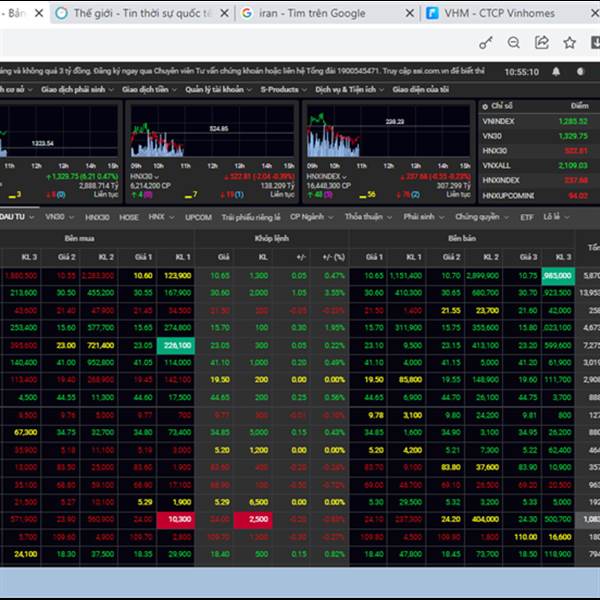Image resolution: width=600 pixels, height=600 pixels.
Task: Open Phái sinh dropdown tab
Action: (x=424, y=217)
